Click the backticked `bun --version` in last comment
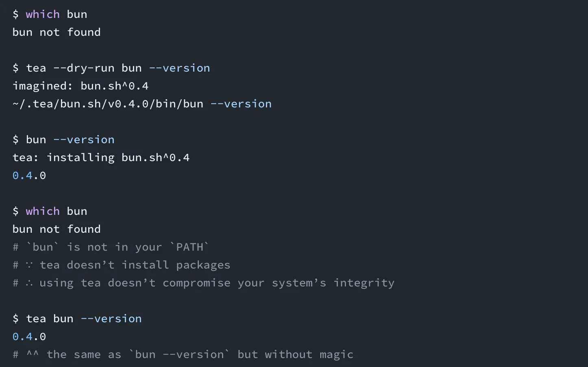This screenshot has width=588, height=367. click(179, 354)
